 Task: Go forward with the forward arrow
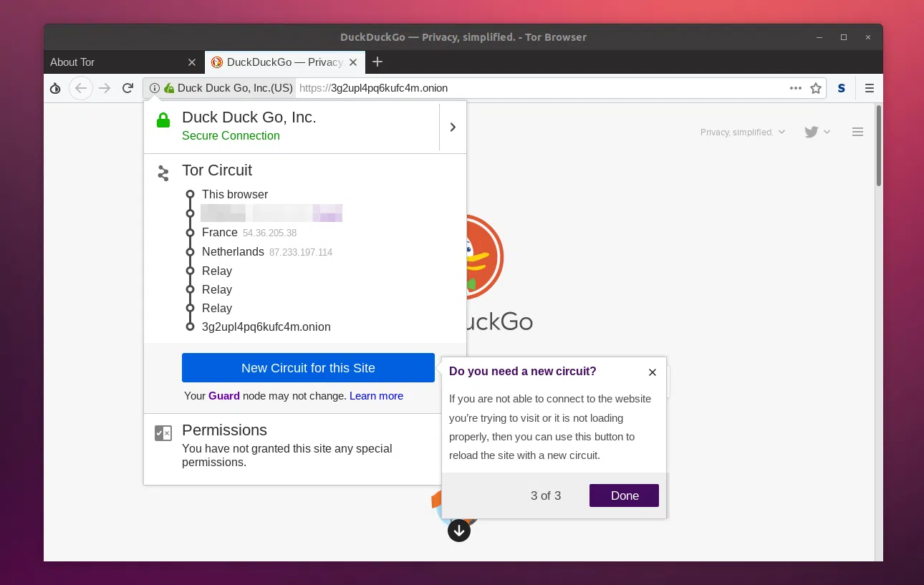pyautogui.click(x=105, y=88)
